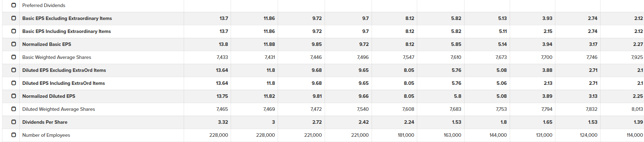Image resolution: width=644 pixels, height=142 pixels.
Task: Check the Dividends Per Share box
Action: tap(14, 122)
